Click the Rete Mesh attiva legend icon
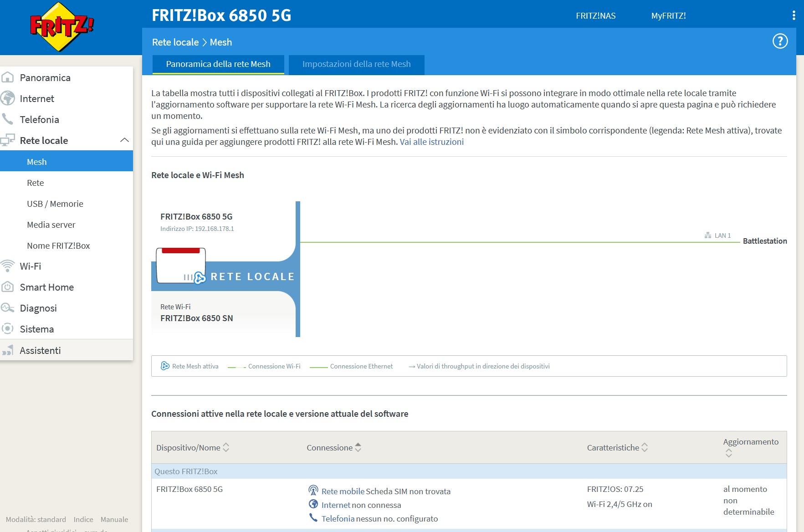Image resolution: width=804 pixels, height=532 pixels. click(165, 366)
